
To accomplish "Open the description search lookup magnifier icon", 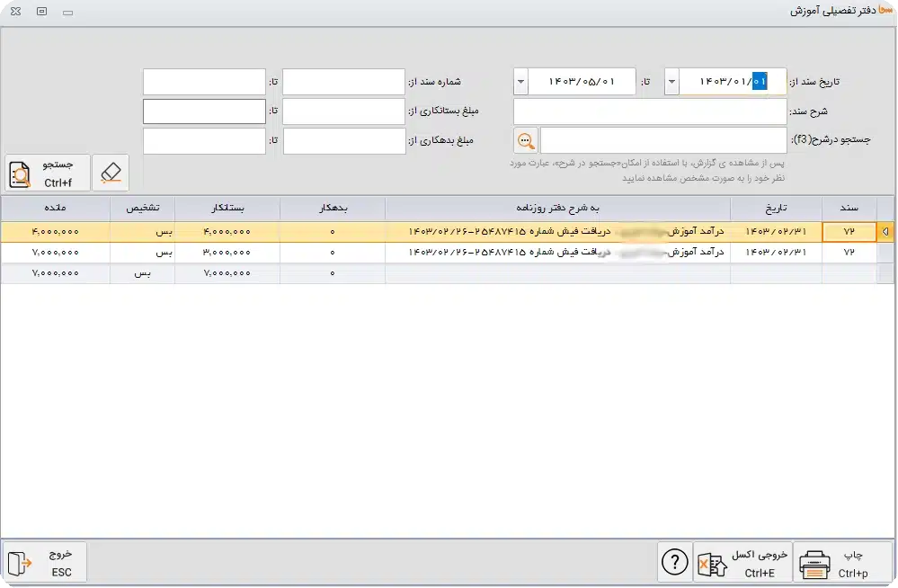I will (x=526, y=140).
